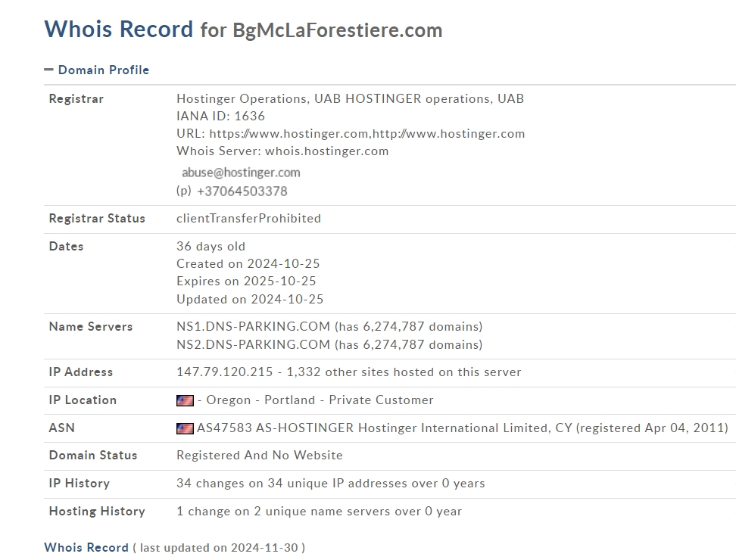Click the BgMcLaForestiere.com page title
736x560 pixels.
(338, 30)
